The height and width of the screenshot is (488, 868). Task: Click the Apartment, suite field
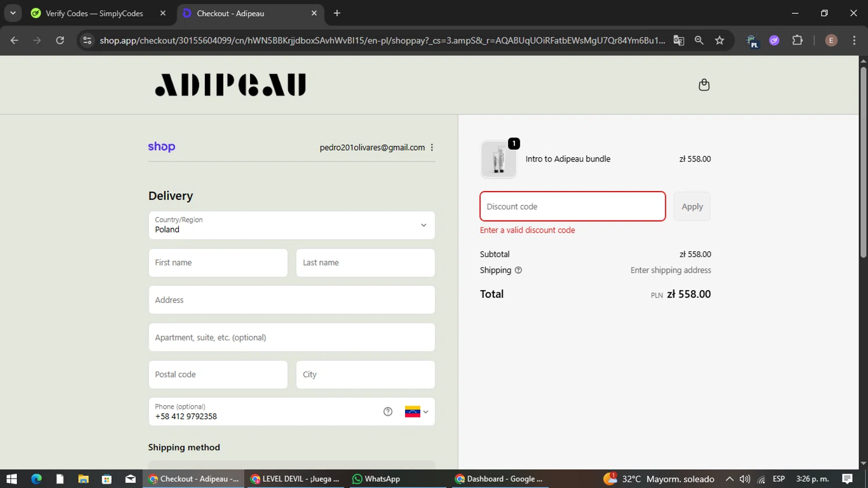pos(292,337)
